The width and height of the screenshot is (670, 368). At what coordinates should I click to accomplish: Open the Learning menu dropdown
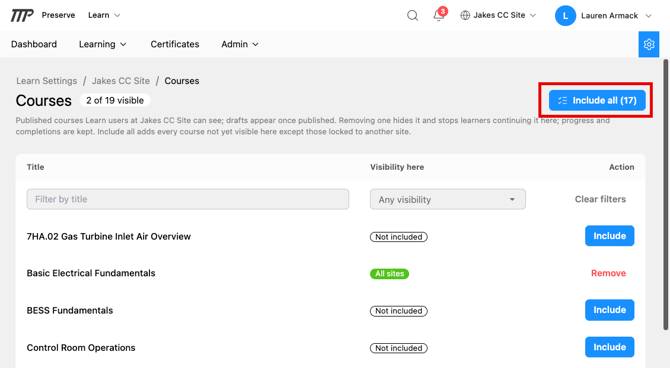tap(103, 44)
